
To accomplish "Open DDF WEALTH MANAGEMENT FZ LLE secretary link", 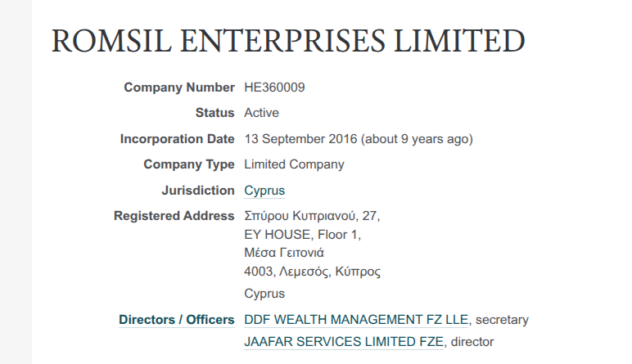I will pos(356,320).
